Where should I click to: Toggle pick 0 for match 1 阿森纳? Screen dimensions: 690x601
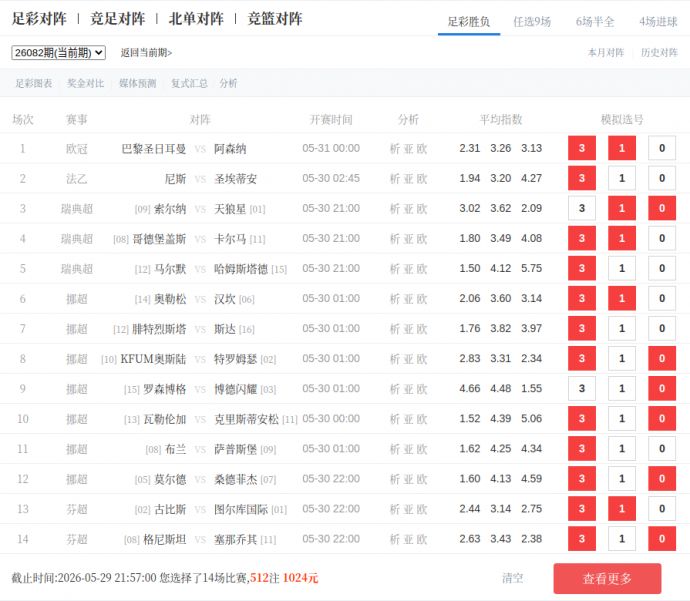tap(662, 148)
